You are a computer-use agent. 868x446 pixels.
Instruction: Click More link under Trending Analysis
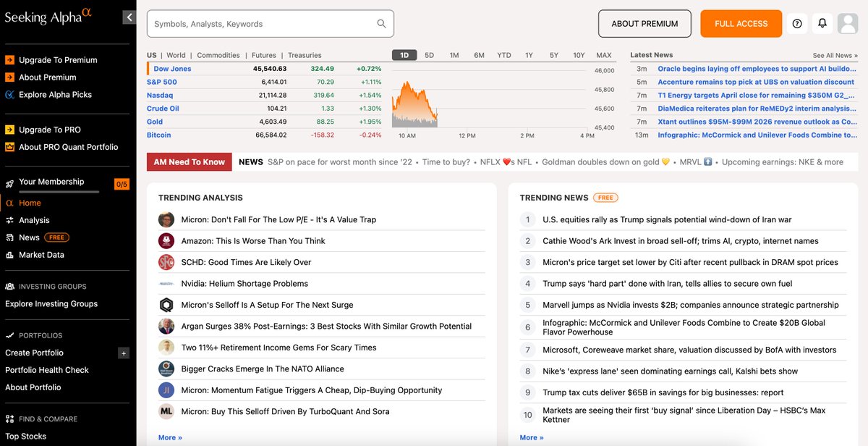point(170,437)
